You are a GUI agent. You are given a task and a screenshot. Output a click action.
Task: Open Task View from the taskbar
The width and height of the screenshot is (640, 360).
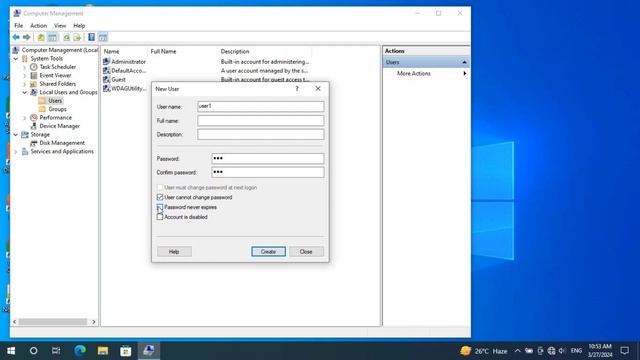(x=56, y=351)
